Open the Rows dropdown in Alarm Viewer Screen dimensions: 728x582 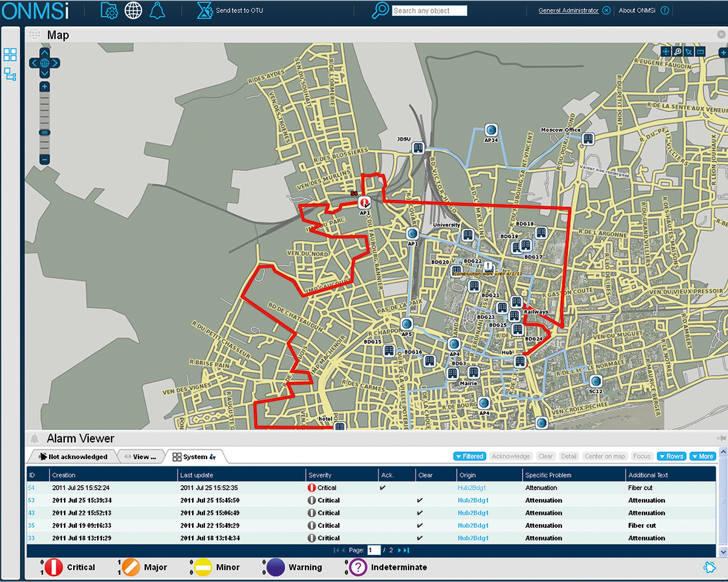point(671,456)
